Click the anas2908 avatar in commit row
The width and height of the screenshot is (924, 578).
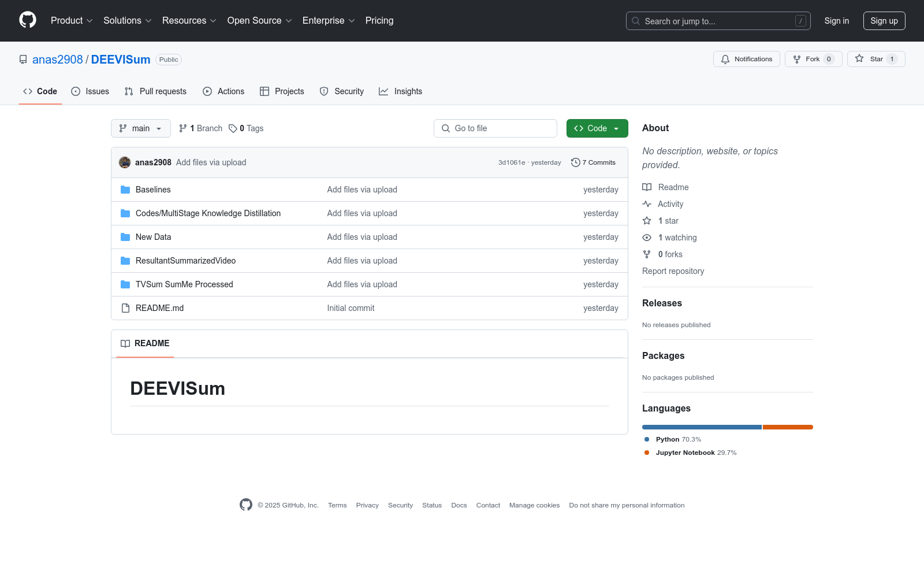(125, 162)
